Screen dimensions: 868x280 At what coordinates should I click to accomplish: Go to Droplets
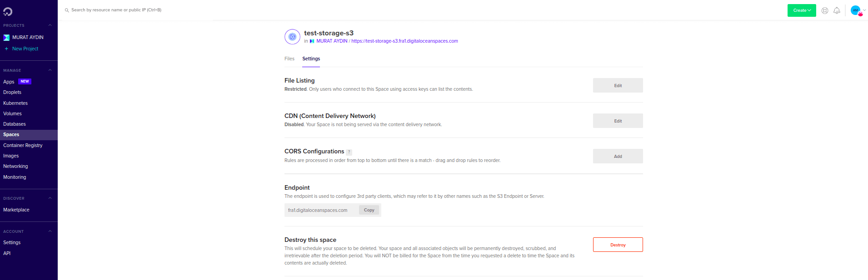point(12,93)
